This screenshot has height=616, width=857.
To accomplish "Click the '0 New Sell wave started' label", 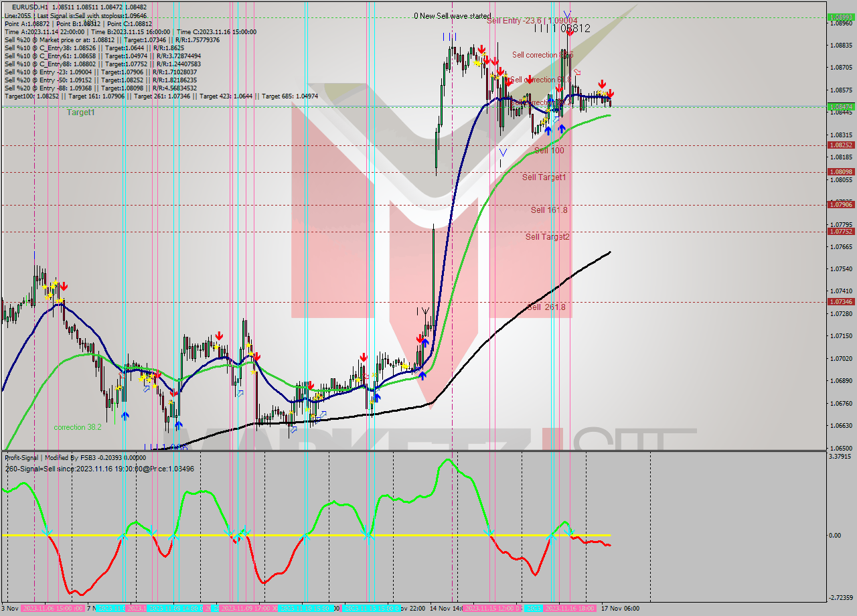I will 453,15.
